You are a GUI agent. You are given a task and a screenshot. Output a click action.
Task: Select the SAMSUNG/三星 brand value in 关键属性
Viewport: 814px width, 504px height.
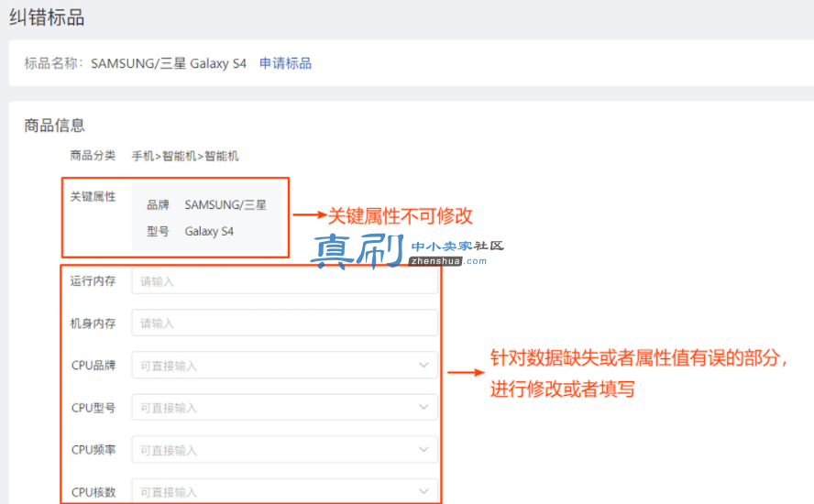click(225, 205)
